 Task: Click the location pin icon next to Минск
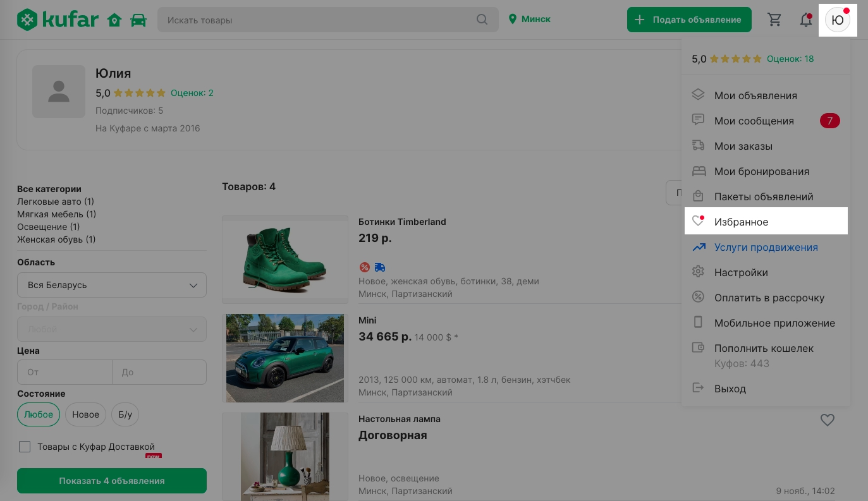(x=513, y=20)
